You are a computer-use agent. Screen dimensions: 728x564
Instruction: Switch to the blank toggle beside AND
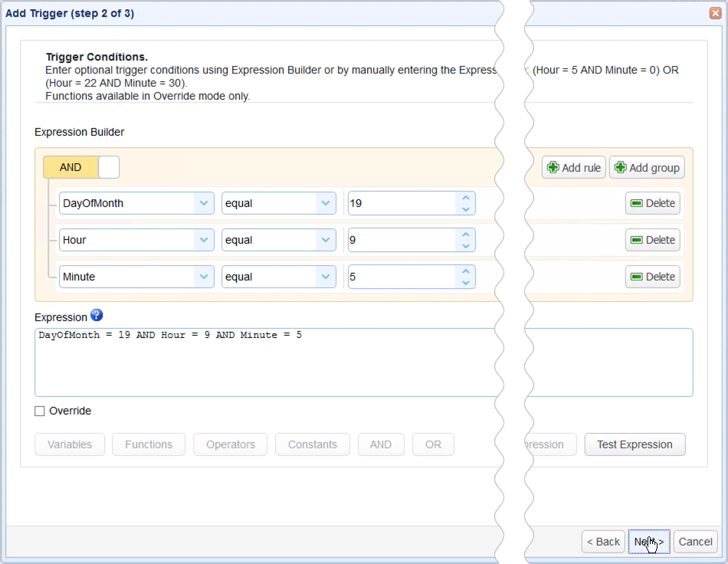tap(109, 167)
